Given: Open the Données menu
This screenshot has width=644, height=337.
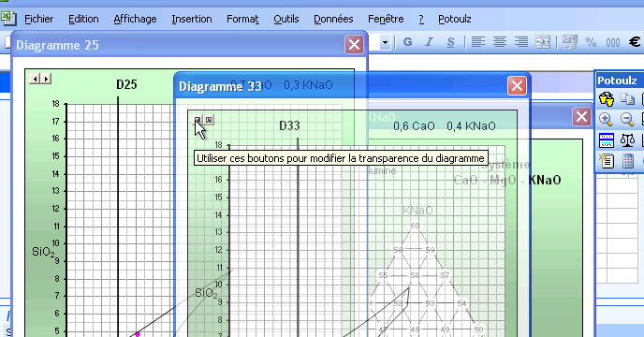Looking at the screenshot, I should pos(333,19).
